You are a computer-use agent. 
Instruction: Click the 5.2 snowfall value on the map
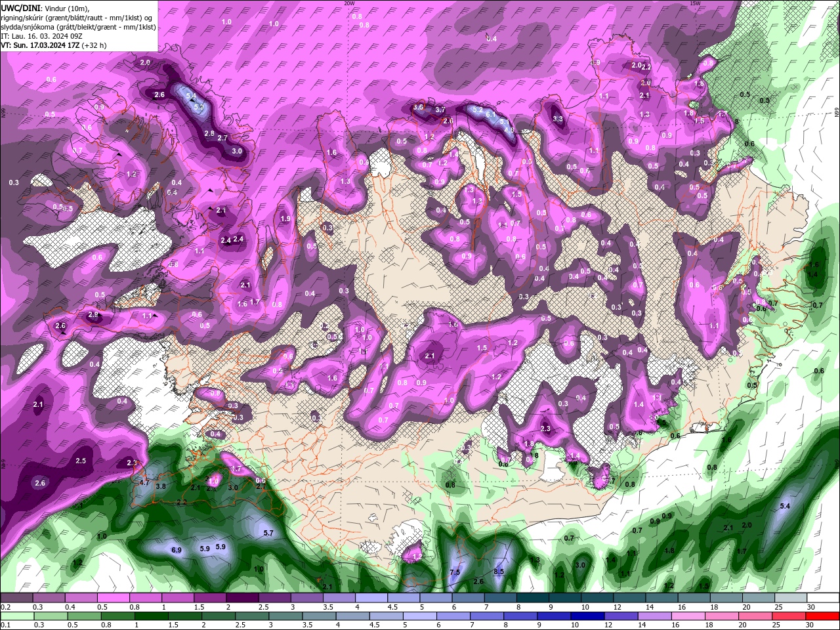coord(478,109)
